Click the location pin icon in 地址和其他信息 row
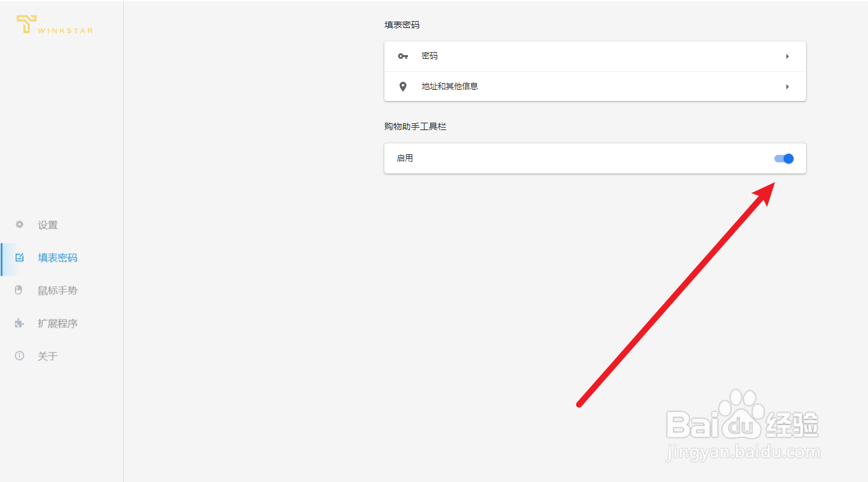The height and width of the screenshot is (482, 868). pyautogui.click(x=403, y=87)
